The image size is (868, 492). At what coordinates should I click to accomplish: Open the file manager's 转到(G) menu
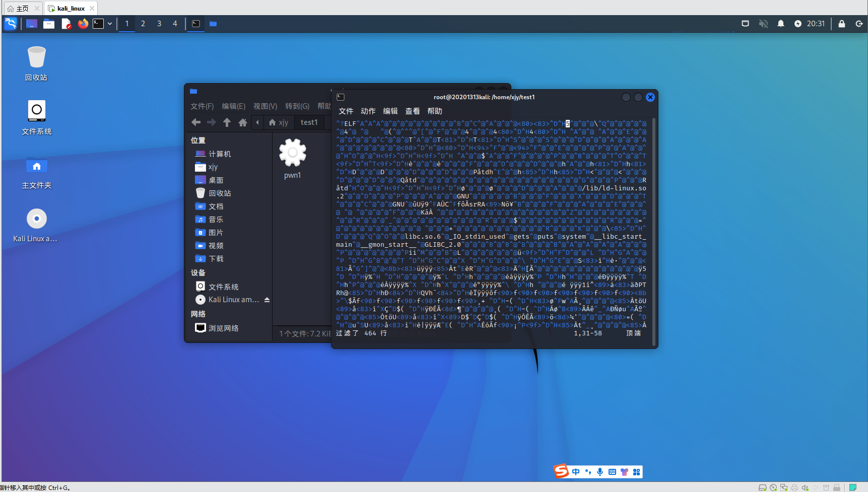click(297, 106)
